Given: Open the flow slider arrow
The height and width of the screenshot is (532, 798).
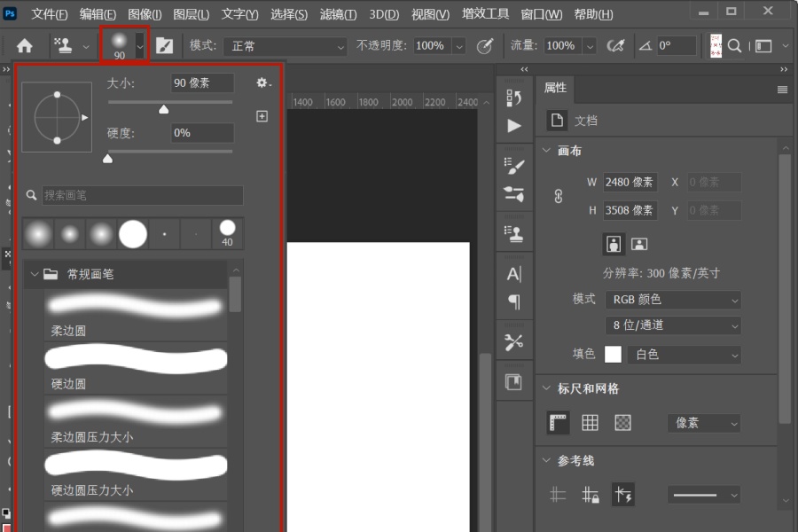Looking at the screenshot, I should coord(590,46).
